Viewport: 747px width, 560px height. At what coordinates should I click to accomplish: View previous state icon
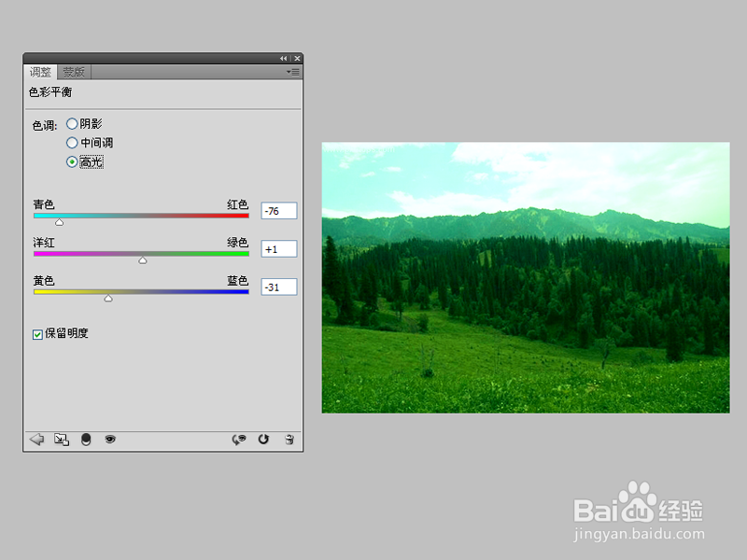click(239, 439)
